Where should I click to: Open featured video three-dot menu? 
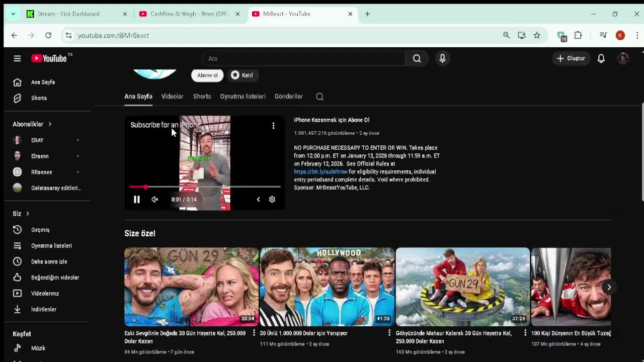(x=273, y=126)
